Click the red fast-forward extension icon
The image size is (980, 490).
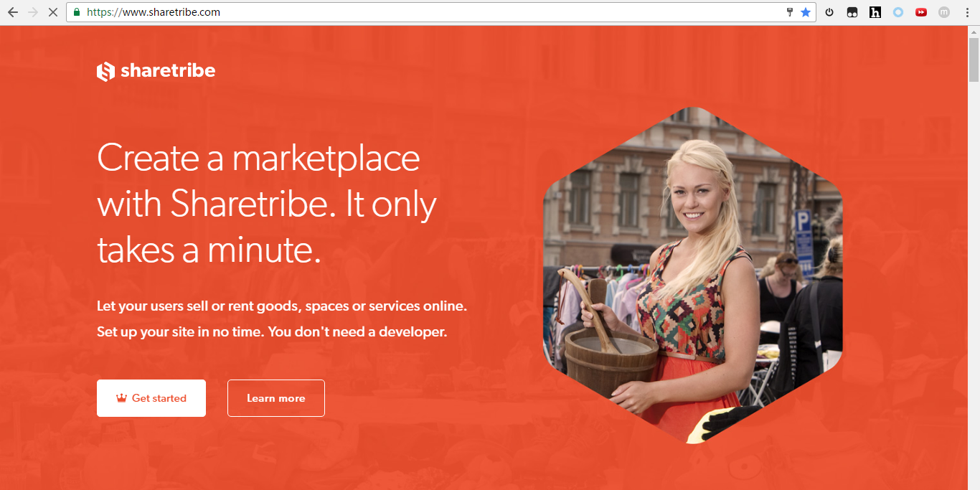[x=921, y=12]
